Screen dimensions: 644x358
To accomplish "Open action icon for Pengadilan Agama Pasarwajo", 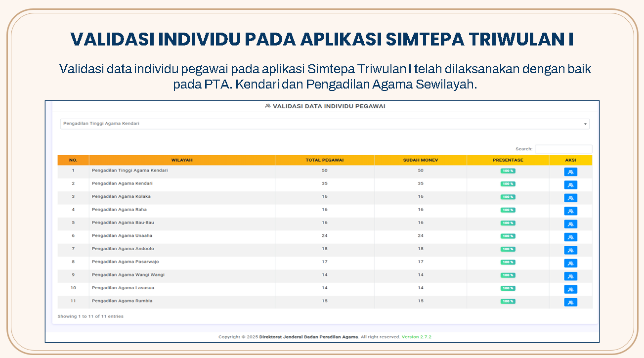I will pyautogui.click(x=570, y=263).
